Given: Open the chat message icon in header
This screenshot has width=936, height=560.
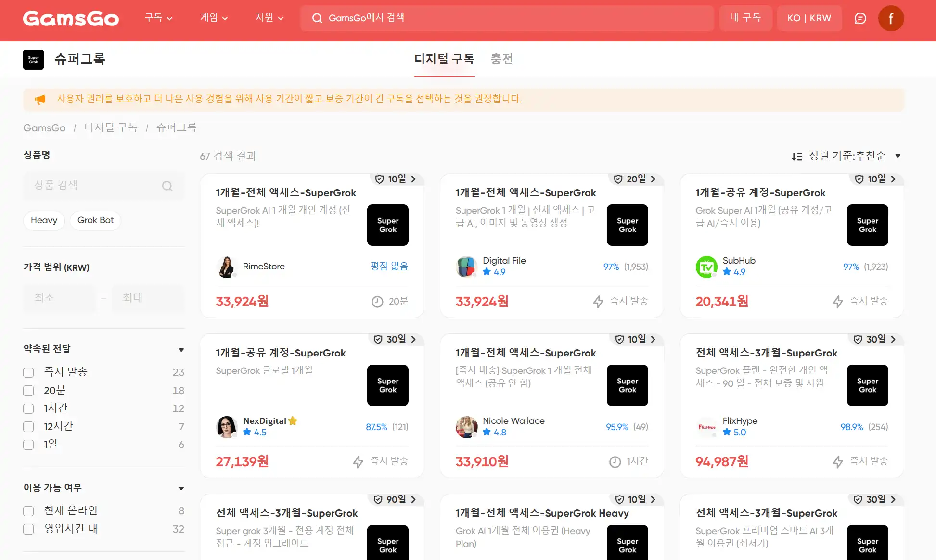Looking at the screenshot, I should coord(860,18).
